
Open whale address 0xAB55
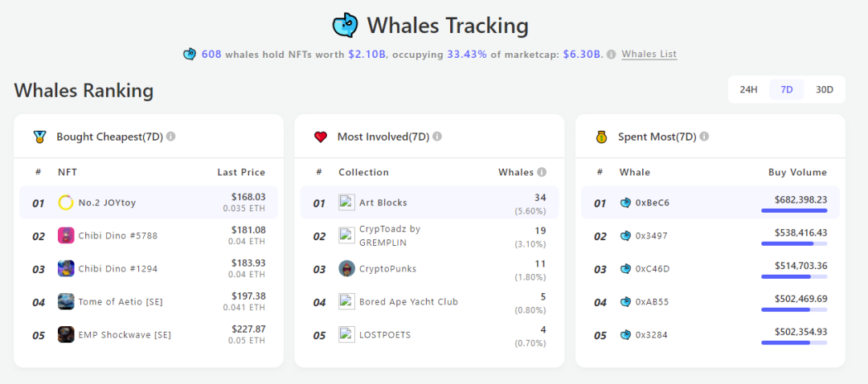pos(652,301)
